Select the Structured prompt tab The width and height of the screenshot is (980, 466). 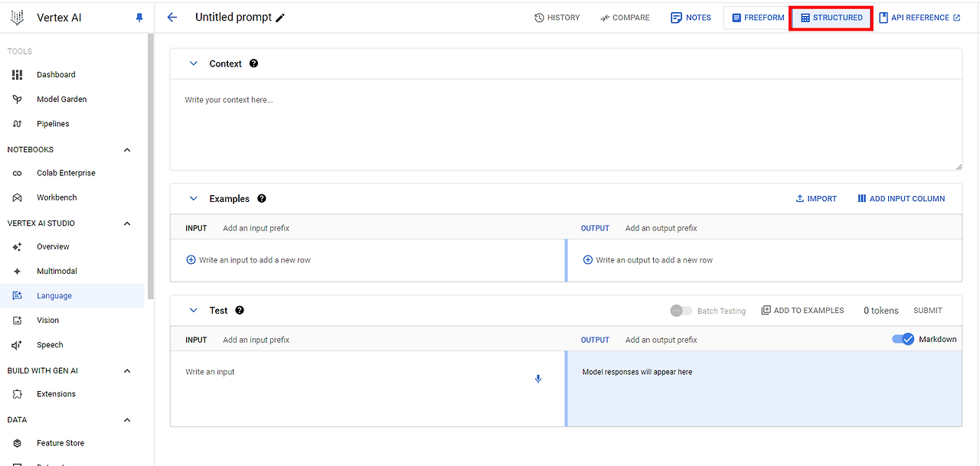[831, 18]
